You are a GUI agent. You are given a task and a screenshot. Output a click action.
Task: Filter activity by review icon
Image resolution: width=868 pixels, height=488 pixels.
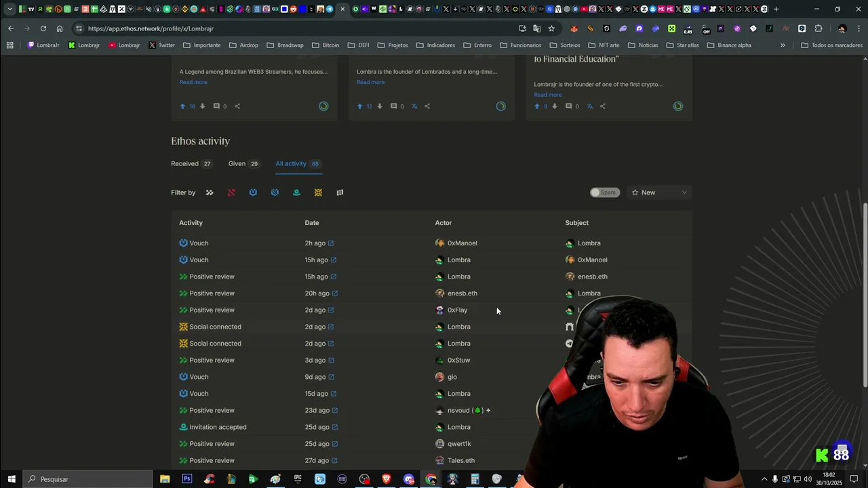coord(210,192)
